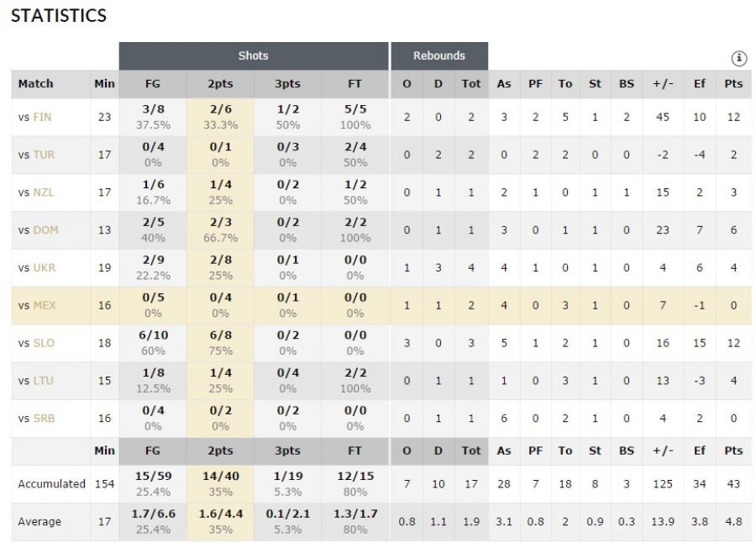Screen dimensions: 756x543
Task: Open the TUR match link
Action: point(43,155)
